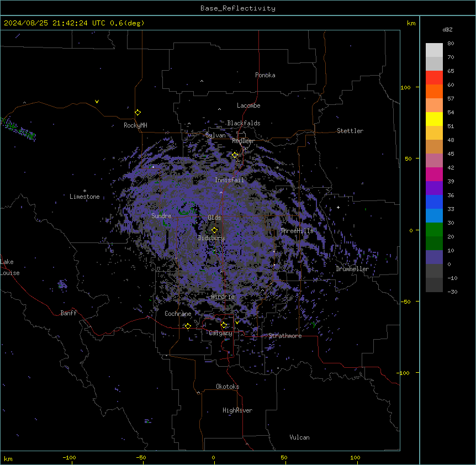Image resolution: width=476 pixels, height=465 pixels.
Task: Click the ThreeHills label
Action: 297,231
